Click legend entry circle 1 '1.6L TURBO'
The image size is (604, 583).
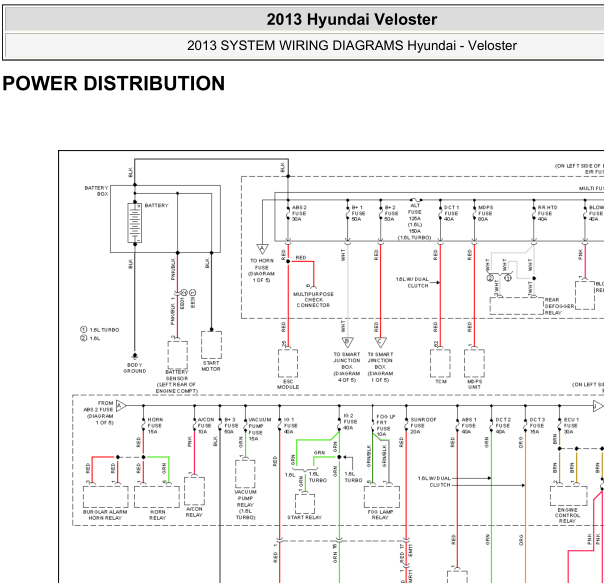(x=100, y=330)
